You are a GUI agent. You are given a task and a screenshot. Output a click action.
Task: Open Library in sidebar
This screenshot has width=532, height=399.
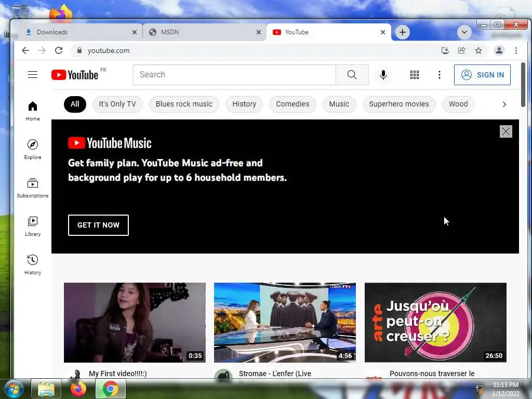pos(33,227)
